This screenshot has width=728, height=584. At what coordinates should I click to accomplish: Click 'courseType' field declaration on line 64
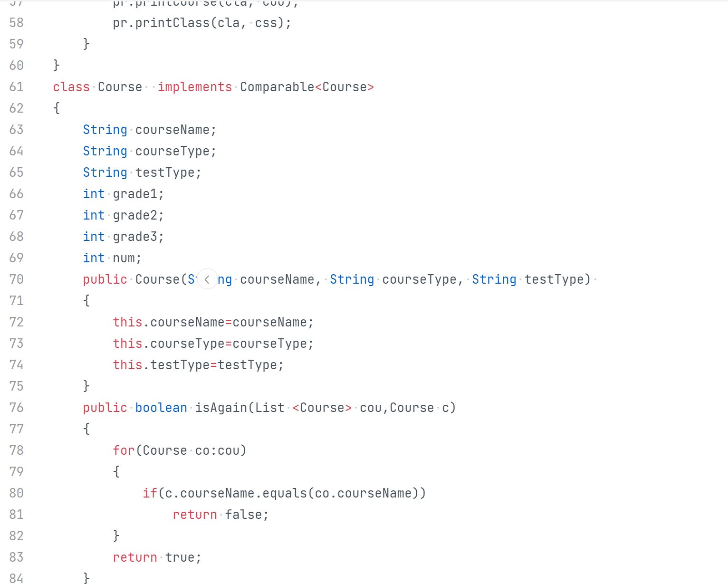pyautogui.click(x=172, y=151)
